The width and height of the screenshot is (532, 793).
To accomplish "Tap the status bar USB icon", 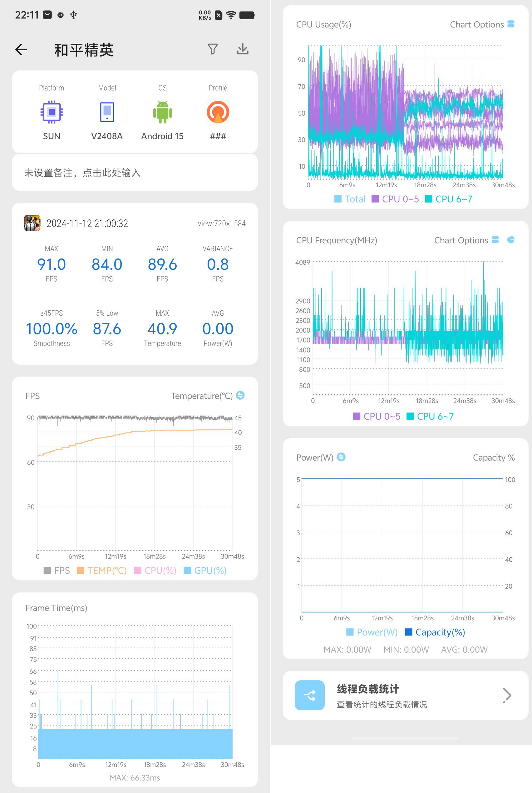I will [x=73, y=15].
